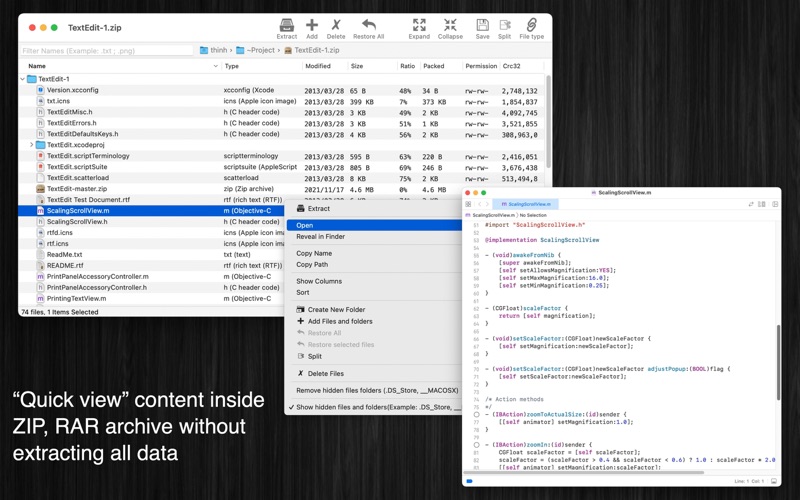
Task: Go forward in the editor navigation
Action: pos(487,204)
